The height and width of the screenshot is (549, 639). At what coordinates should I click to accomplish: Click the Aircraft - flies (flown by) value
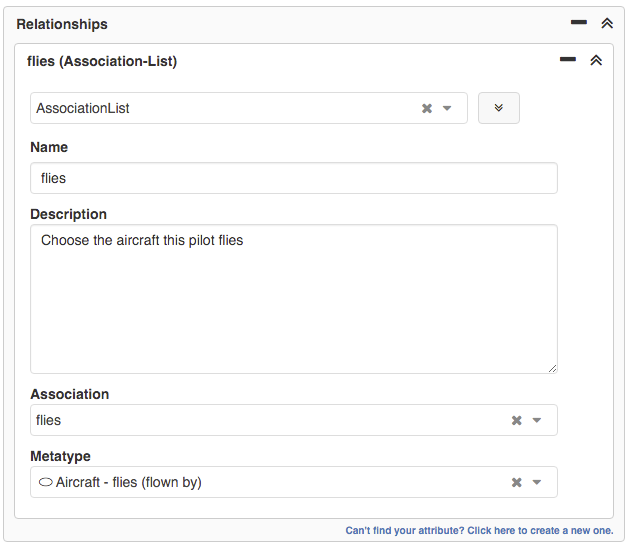click(x=129, y=482)
